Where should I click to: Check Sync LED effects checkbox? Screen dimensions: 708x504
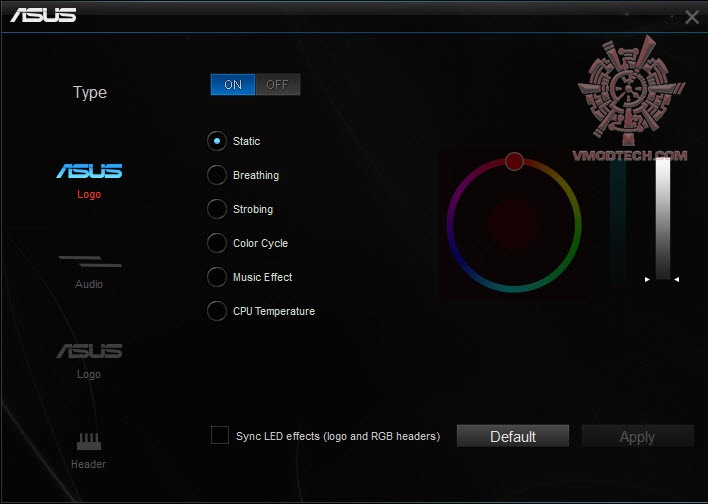point(220,435)
